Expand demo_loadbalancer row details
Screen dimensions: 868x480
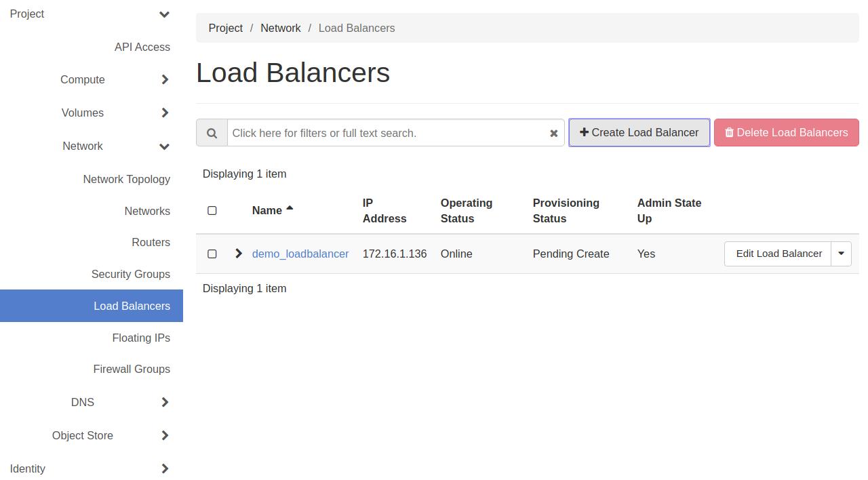point(238,254)
